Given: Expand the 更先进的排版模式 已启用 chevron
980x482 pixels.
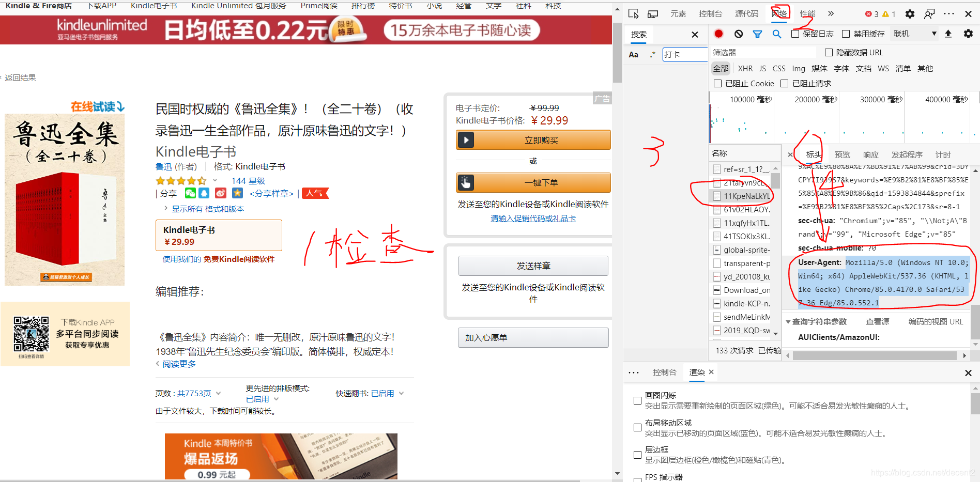Looking at the screenshot, I should (x=276, y=399).
